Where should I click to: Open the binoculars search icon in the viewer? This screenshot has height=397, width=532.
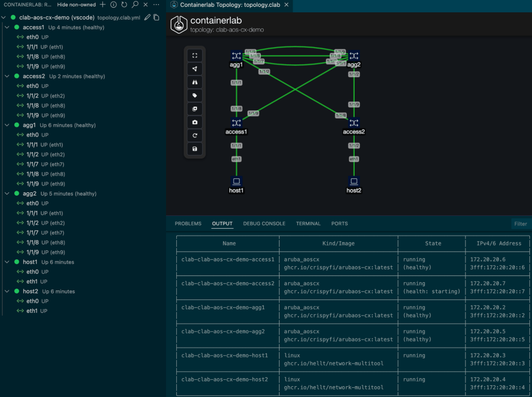[x=195, y=82]
